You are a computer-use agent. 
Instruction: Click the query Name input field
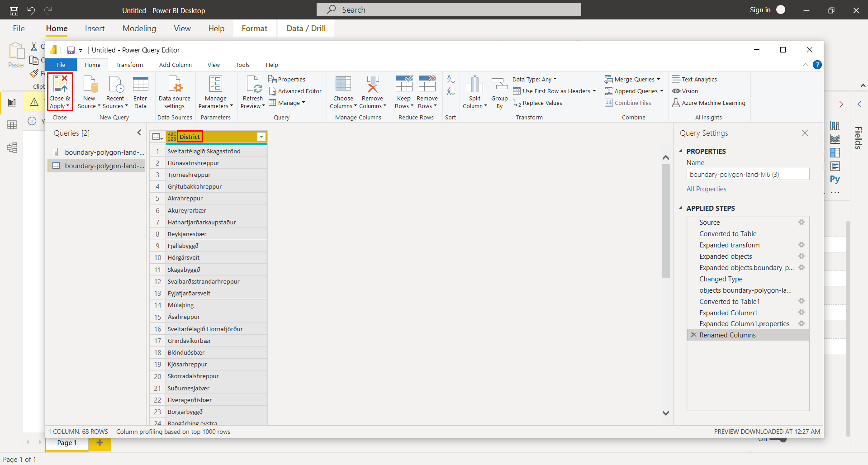(x=747, y=174)
